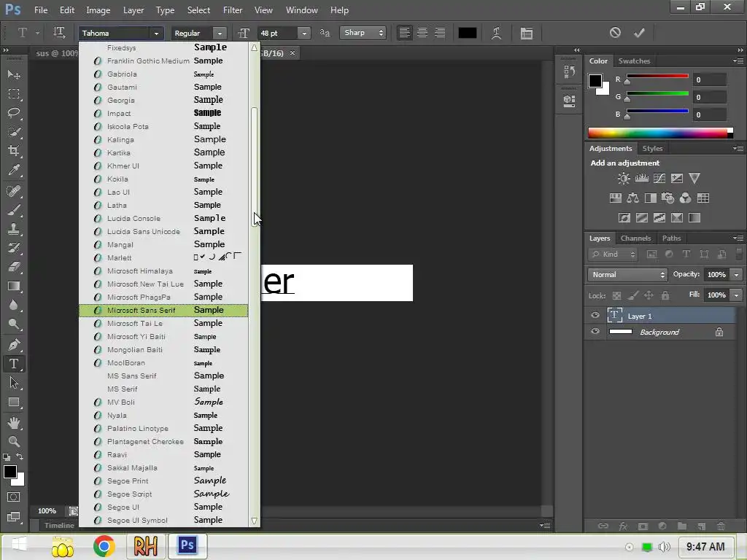Screen dimensions: 747x560
Task: Select the Rectangular Marquee tool
Action: [14, 94]
